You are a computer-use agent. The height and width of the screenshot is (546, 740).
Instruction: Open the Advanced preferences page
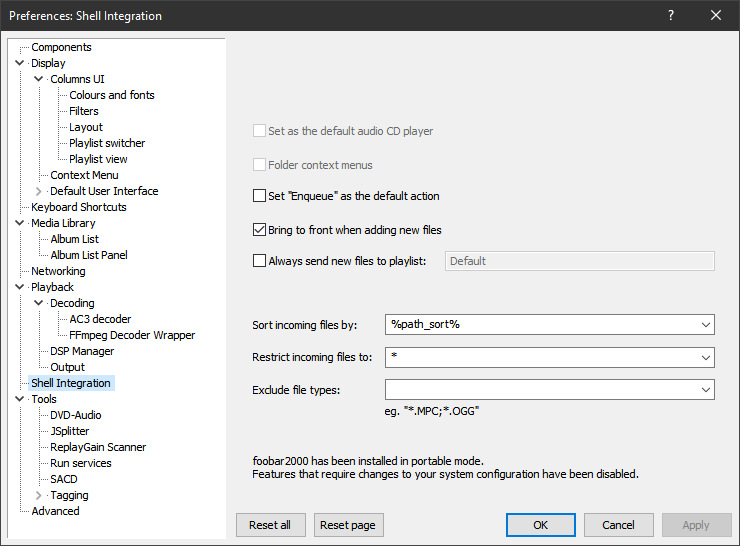click(55, 511)
